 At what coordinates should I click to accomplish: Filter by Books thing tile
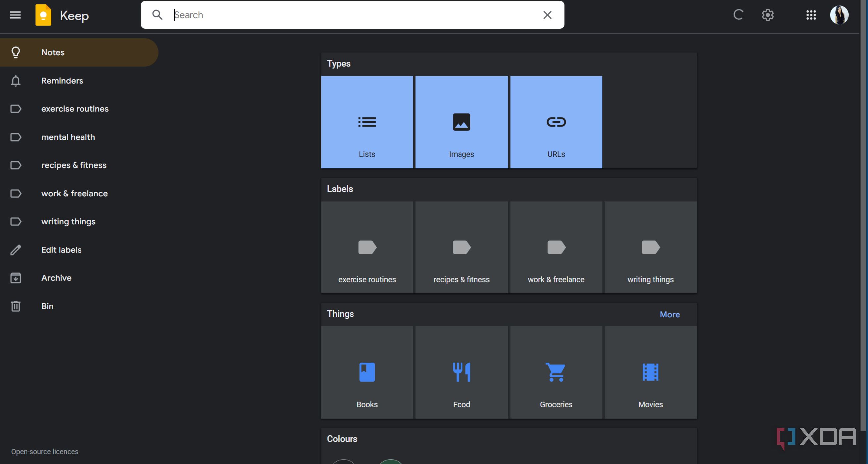[367, 372]
